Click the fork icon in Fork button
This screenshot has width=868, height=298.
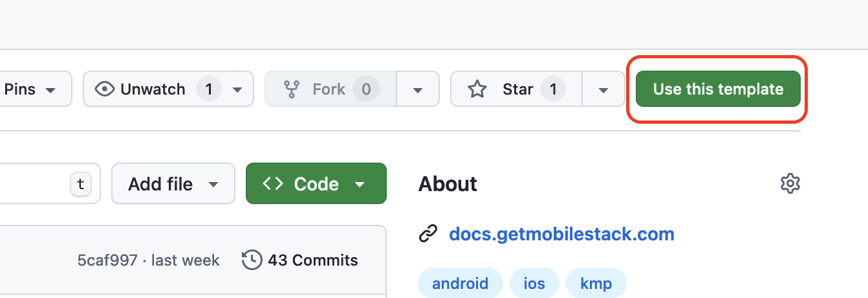click(292, 89)
